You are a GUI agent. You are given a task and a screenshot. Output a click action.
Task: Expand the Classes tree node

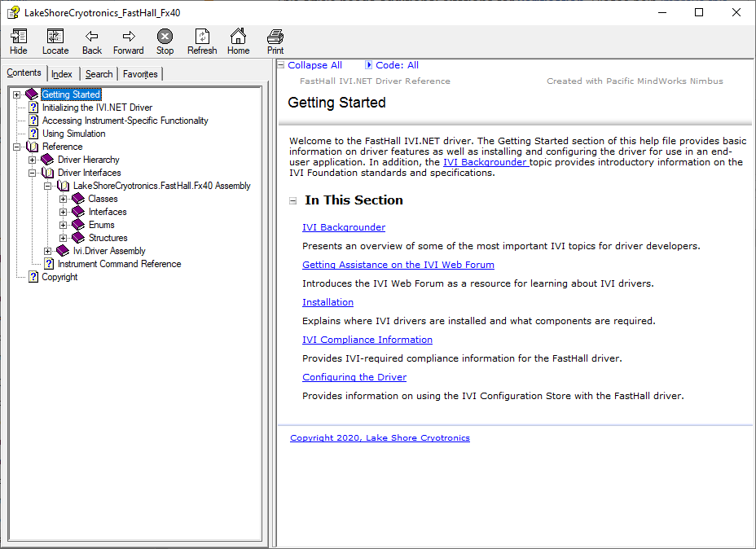pyautogui.click(x=63, y=198)
